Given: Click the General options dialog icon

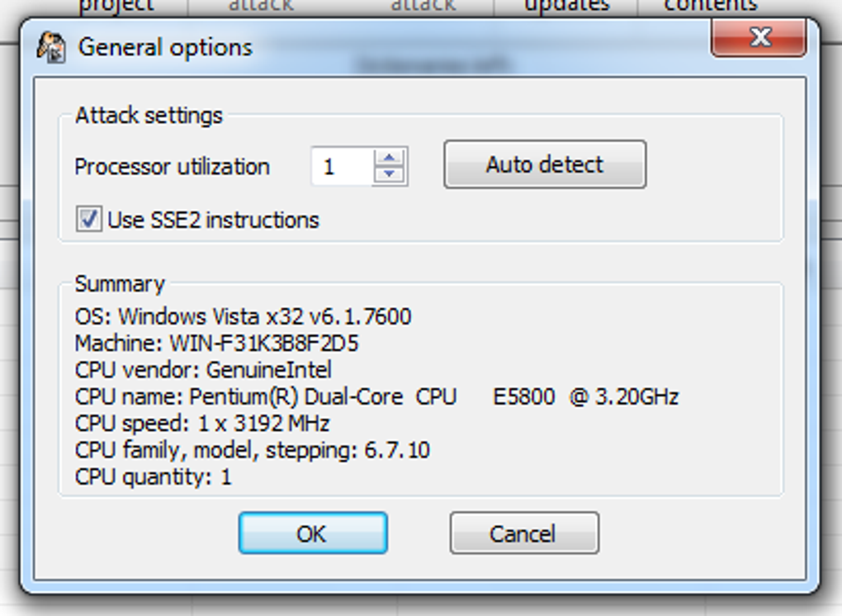Looking at the screenshot, I should (x=50, y=46).
